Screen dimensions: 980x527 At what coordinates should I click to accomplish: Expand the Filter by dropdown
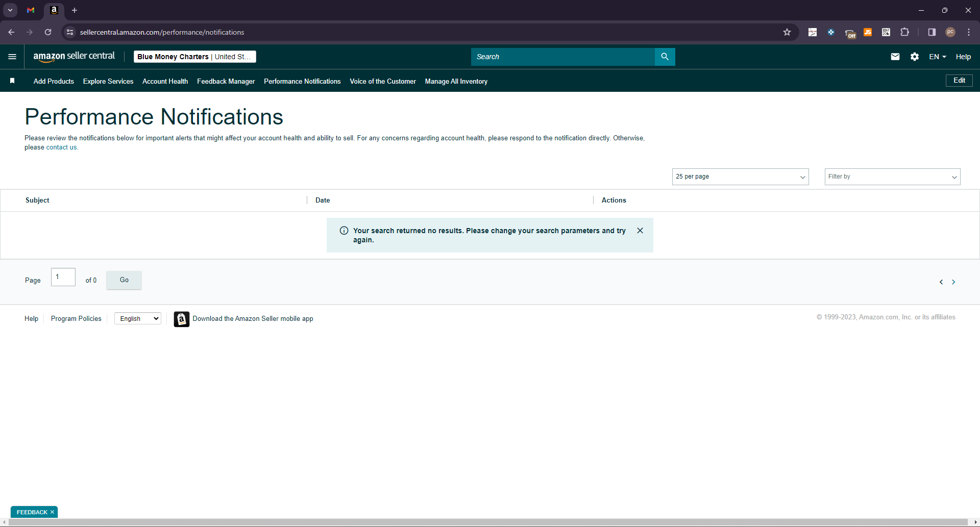coord(892,177)
